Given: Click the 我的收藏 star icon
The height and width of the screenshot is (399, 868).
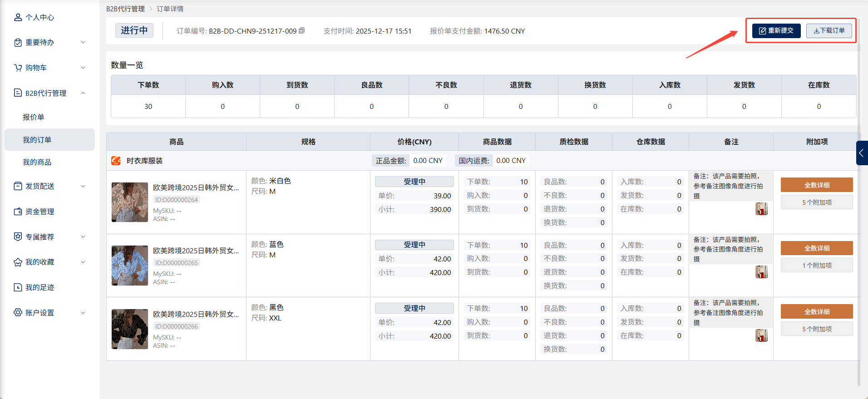Looking at the screenshot, I should (18, 262).
